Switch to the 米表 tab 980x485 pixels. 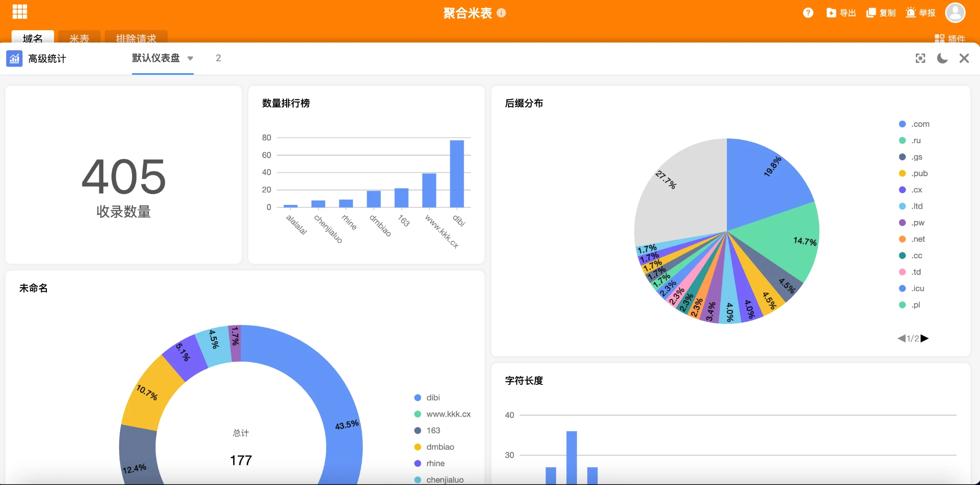[x=79, y=38]
